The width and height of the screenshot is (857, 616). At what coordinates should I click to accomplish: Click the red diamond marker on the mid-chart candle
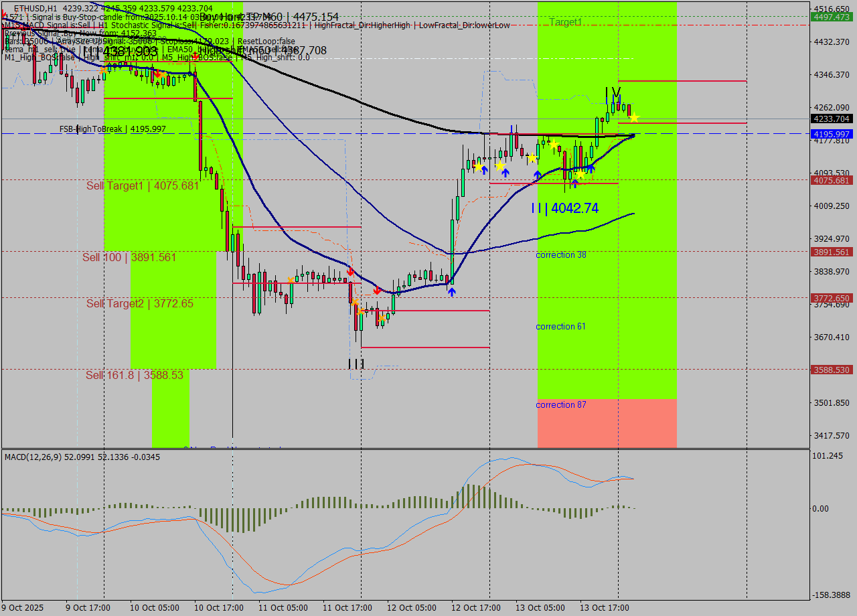pos(349,272)
